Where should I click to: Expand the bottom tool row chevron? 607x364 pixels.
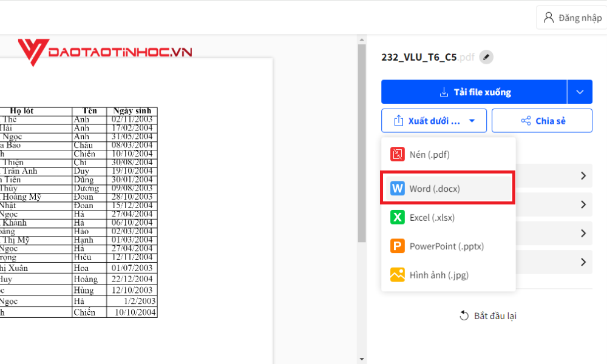(x=583, y=262)
